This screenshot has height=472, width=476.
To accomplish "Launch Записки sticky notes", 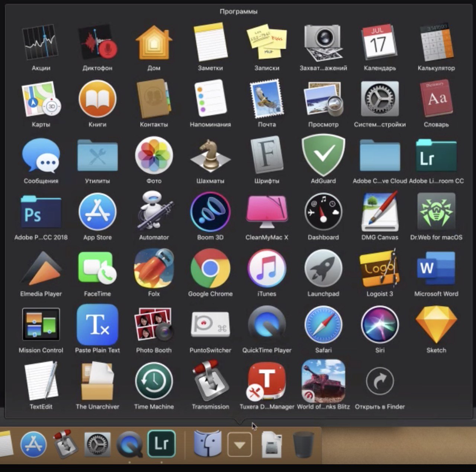I will [x=267, y=42].
